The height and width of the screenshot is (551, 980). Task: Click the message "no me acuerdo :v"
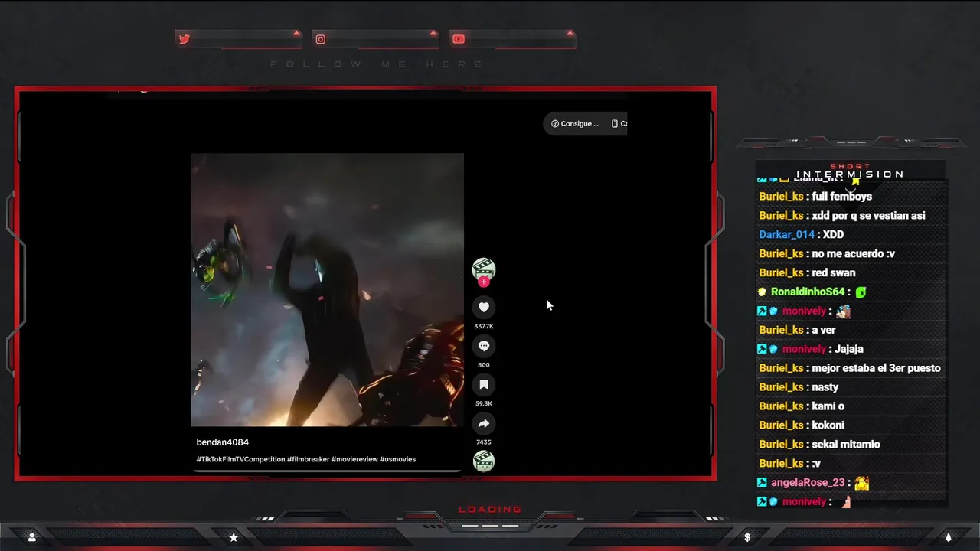click(x=853, y=254)
